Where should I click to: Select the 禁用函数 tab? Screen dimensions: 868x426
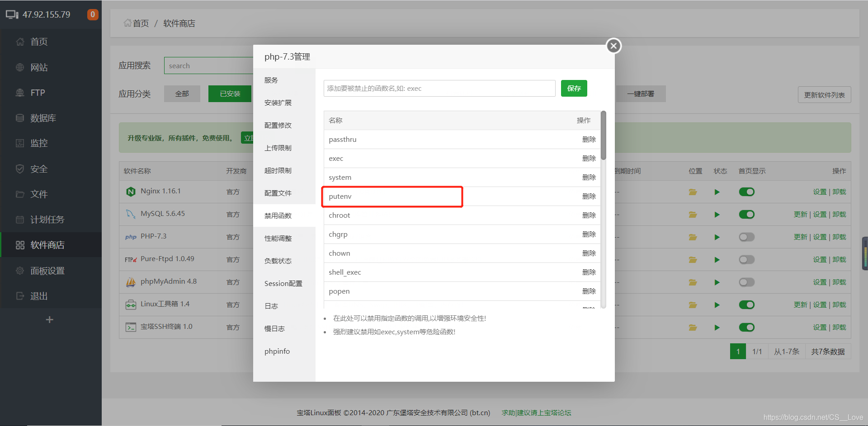coord(284,215)
